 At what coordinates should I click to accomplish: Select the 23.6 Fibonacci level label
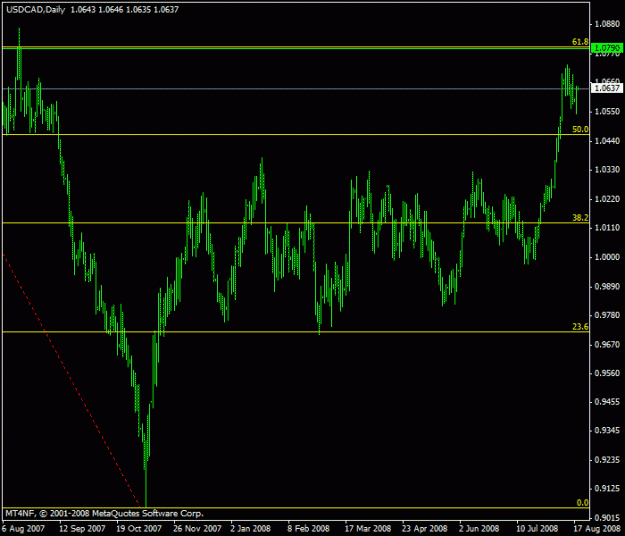point(580,327)
